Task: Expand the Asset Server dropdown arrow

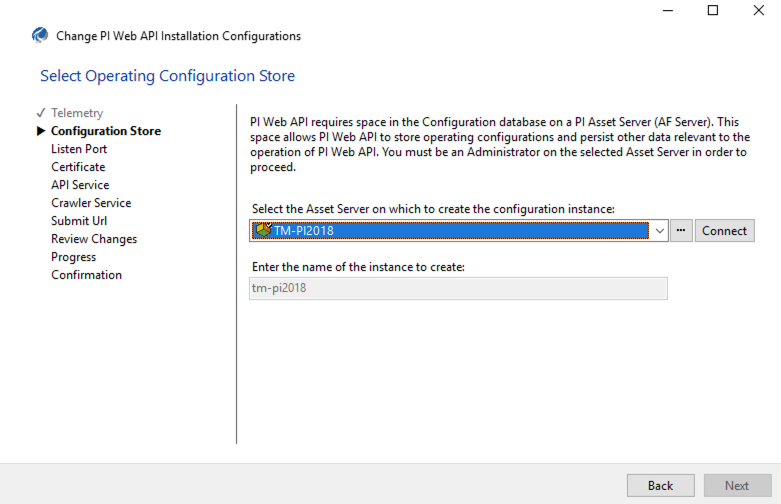Action: (x=659, y=231)
